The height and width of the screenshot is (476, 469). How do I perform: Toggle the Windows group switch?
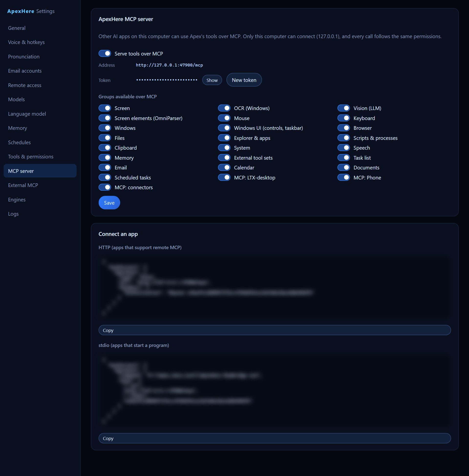click(105, 128)
